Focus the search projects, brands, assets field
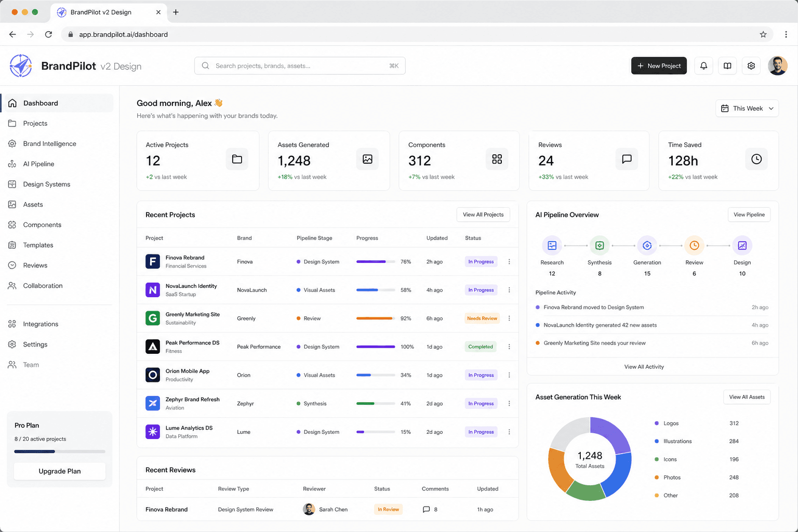Screen dimensions: 798x532 (300, 66)
